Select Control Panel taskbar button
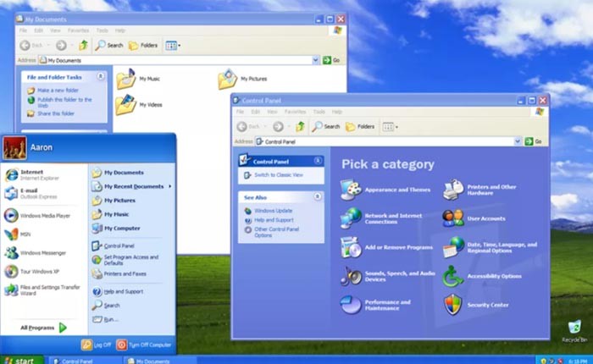 [85, 361]
